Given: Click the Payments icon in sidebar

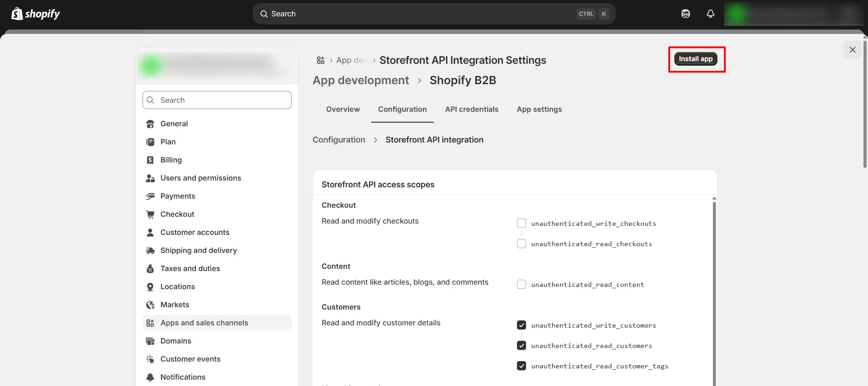Looking at the screenshot, I should (150, 196).
